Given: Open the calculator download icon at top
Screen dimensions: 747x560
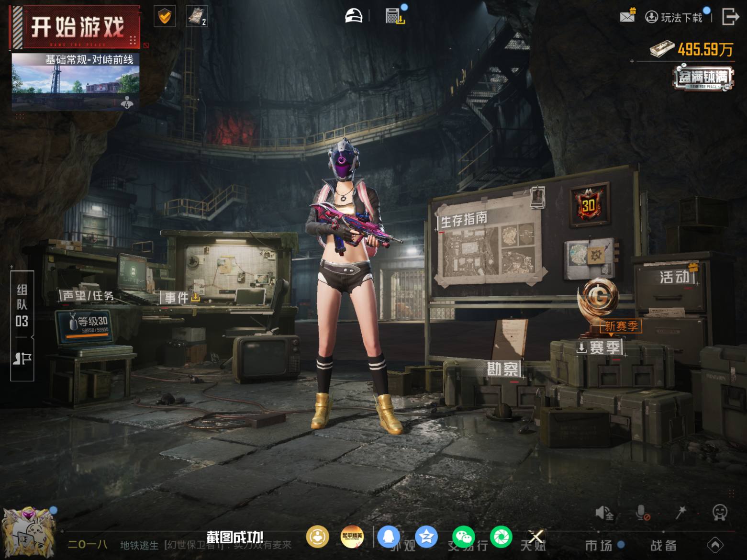Looking at the screenshot, I should pos(395,16).
